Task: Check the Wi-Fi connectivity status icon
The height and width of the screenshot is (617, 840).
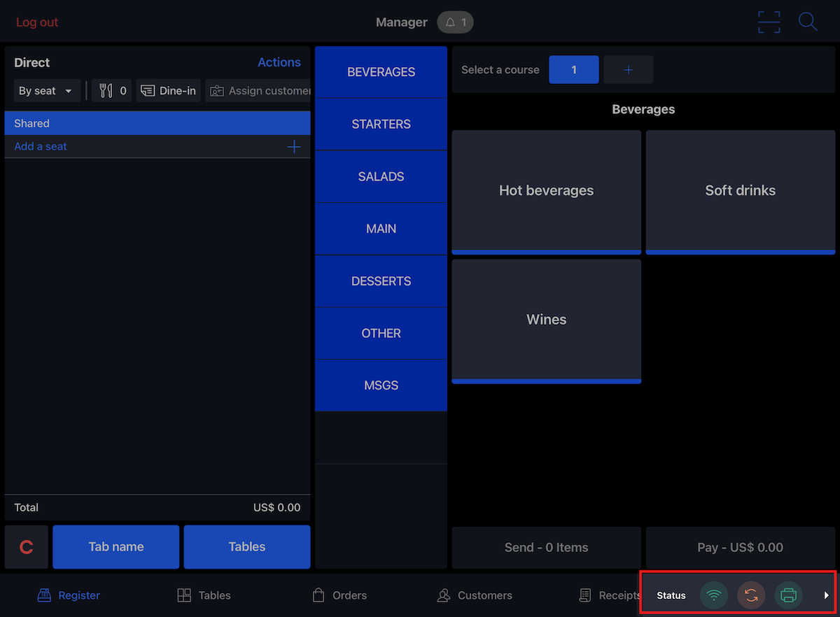Action: (714, 595)
